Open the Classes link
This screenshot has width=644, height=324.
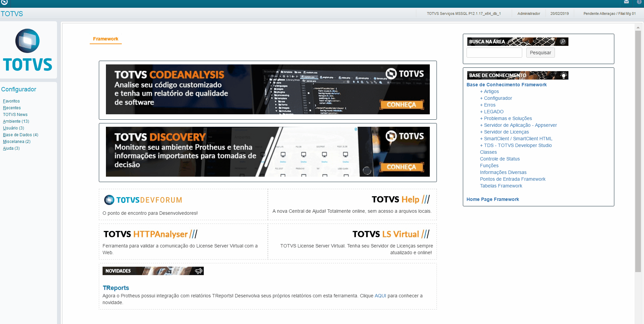click(x=488, y=152)
